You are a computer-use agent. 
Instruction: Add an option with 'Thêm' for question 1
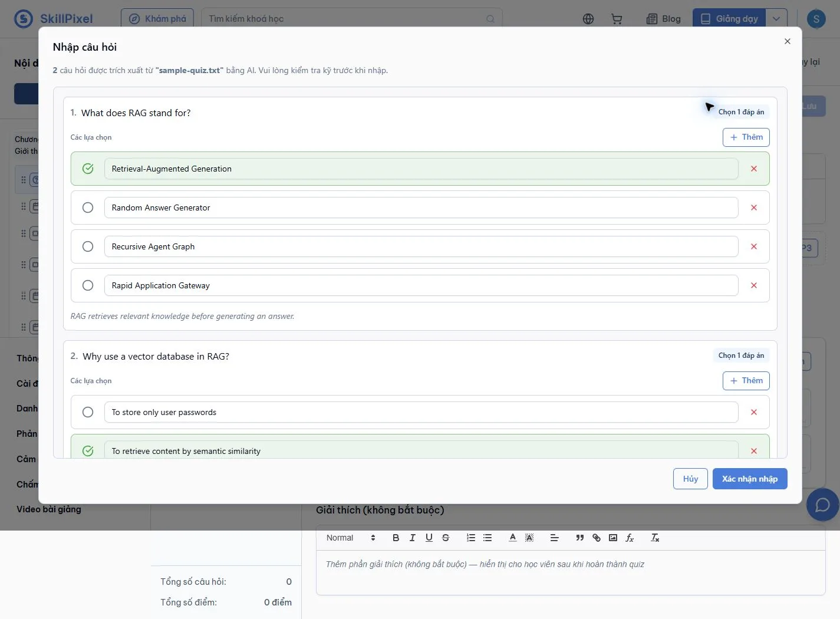[746, 137]
